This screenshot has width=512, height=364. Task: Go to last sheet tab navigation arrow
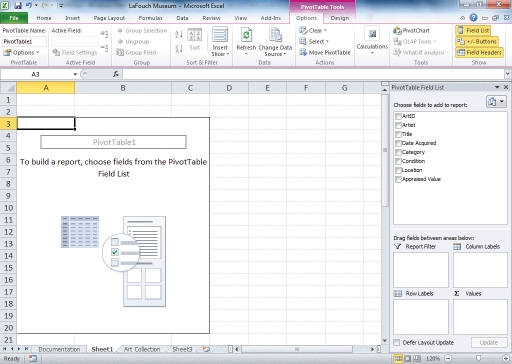26,349
